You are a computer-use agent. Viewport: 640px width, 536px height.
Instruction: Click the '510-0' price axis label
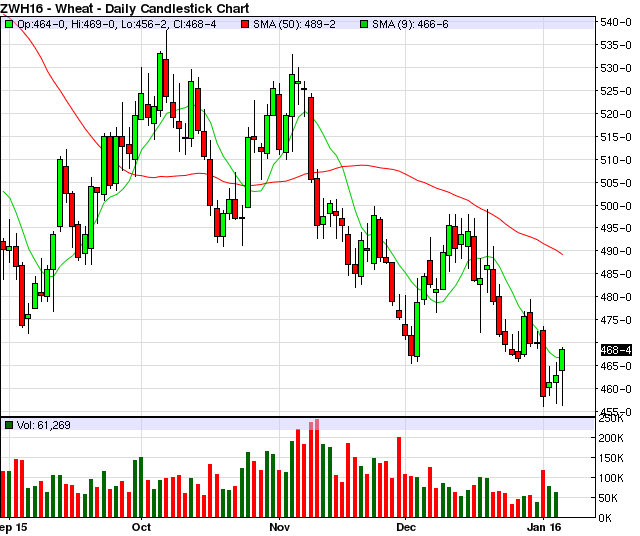(x=616, y=160)
